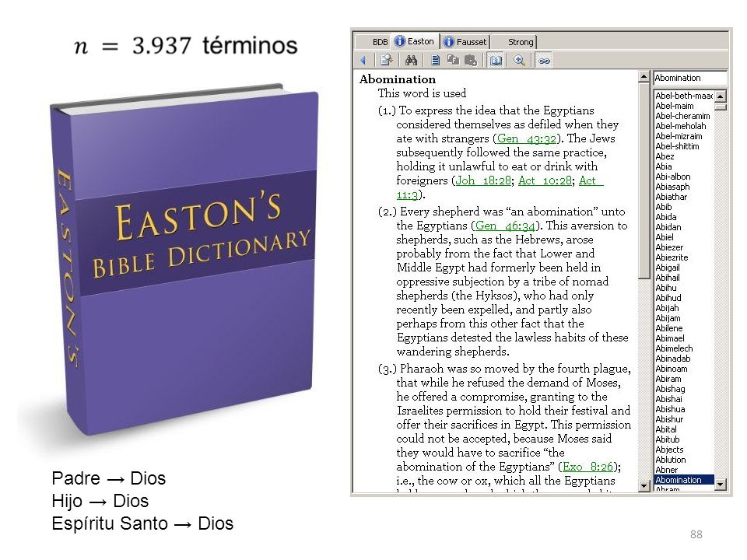Image resolution: width=747 pixels, height=560 pixels.
Task: Select Abi-albon entry
Action: (x=672, y=177)
